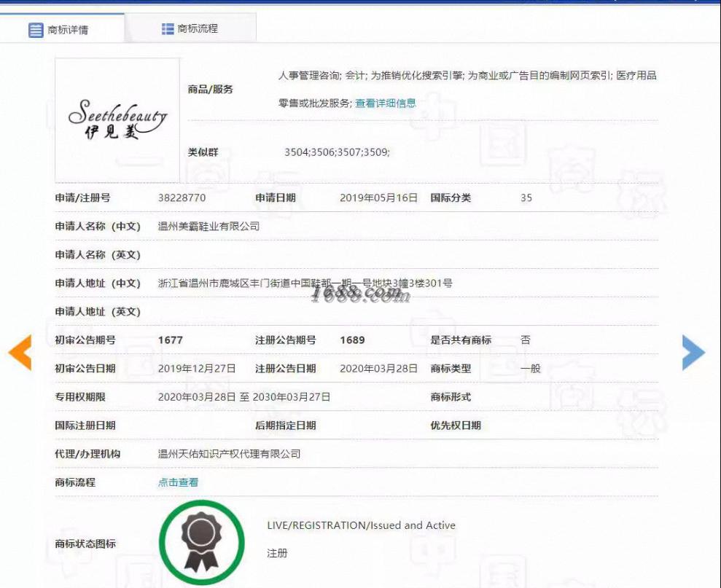Image resolution: width=721 pixels, height=588 pixels.
Task: Click the 商标形式 label
Action: [451, 397]
